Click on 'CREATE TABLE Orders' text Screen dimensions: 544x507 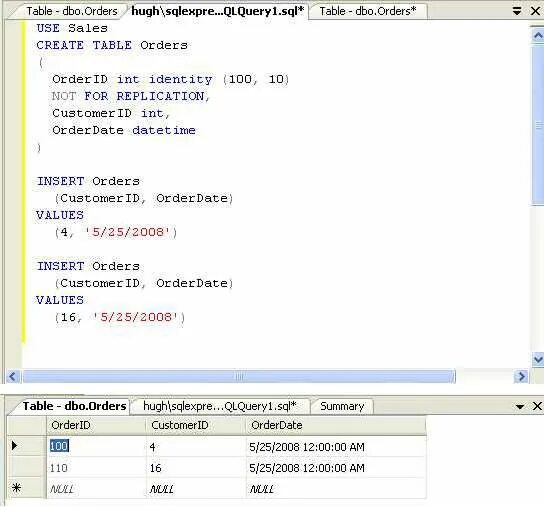point(112,45)
